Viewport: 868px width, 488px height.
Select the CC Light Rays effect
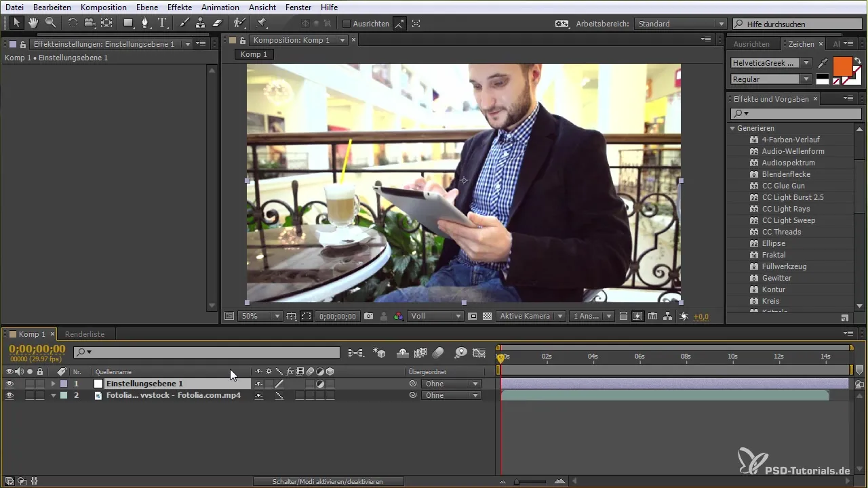786,209
